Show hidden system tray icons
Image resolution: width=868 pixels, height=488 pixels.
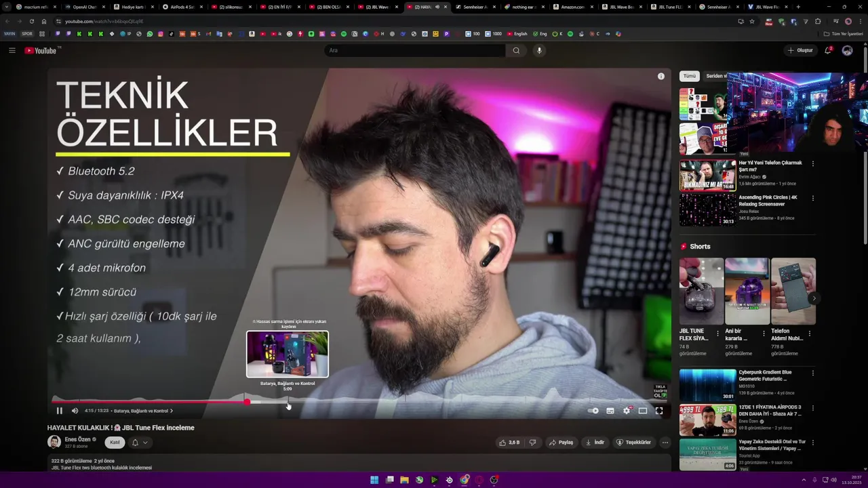(804, 480)
